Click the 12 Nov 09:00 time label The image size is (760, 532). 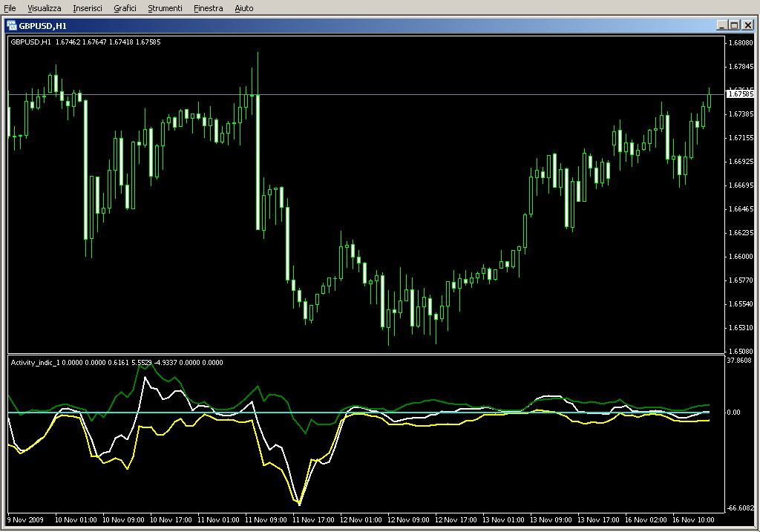(x=408, y=520)
